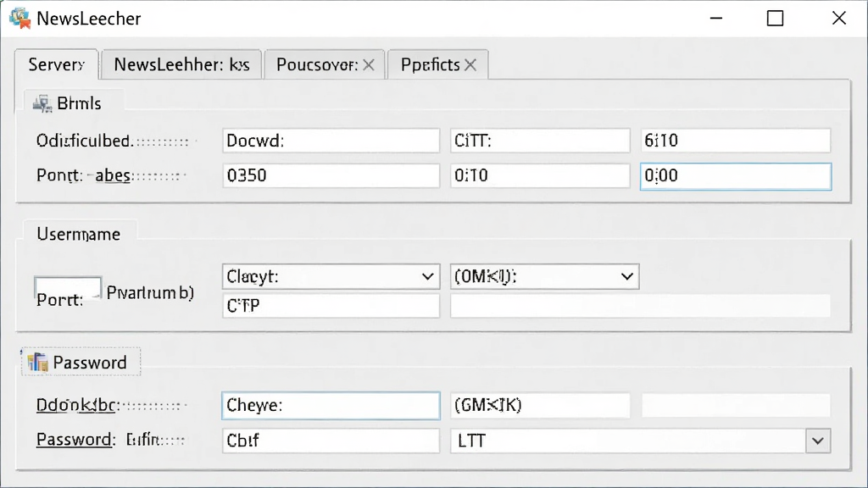
Task: Open the (OM<I): dropdown
Action: pyautogui.click(x=626, y=277)
